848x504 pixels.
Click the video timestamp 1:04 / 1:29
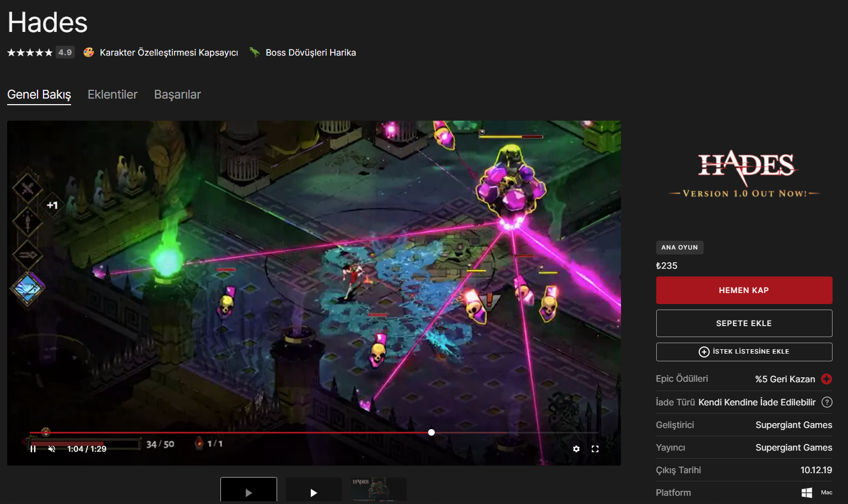(x=87, y=449)
